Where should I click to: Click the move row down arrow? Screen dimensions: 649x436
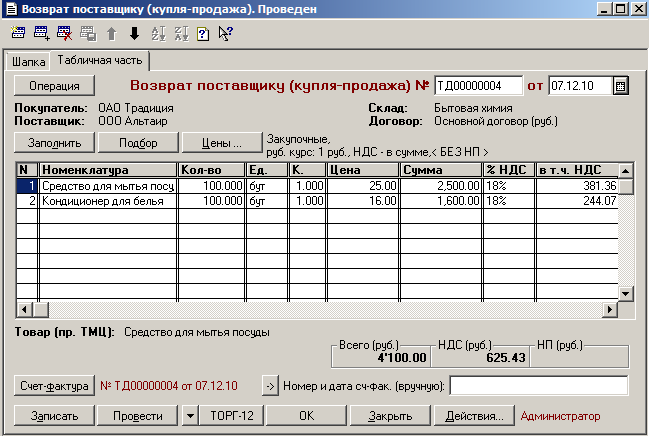pyautogui.click(x=134, y=33)
